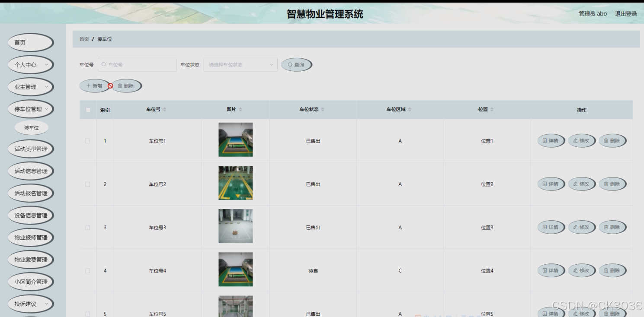Click 退出登录 link
Image resolution: width=644 pixels, height=317 pixels.
click(626, 14)
